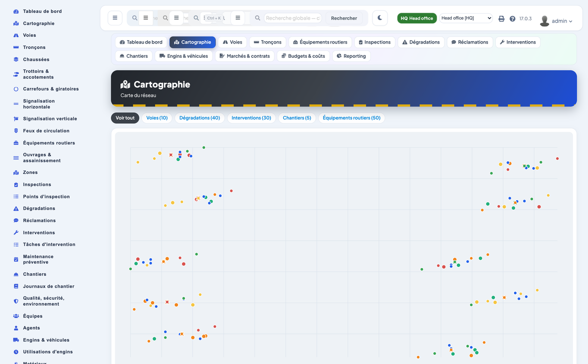This screenshot has height=364, width=588.
Task: Open the Head office [HQ] entity dropdown
Action: point(466,18)
